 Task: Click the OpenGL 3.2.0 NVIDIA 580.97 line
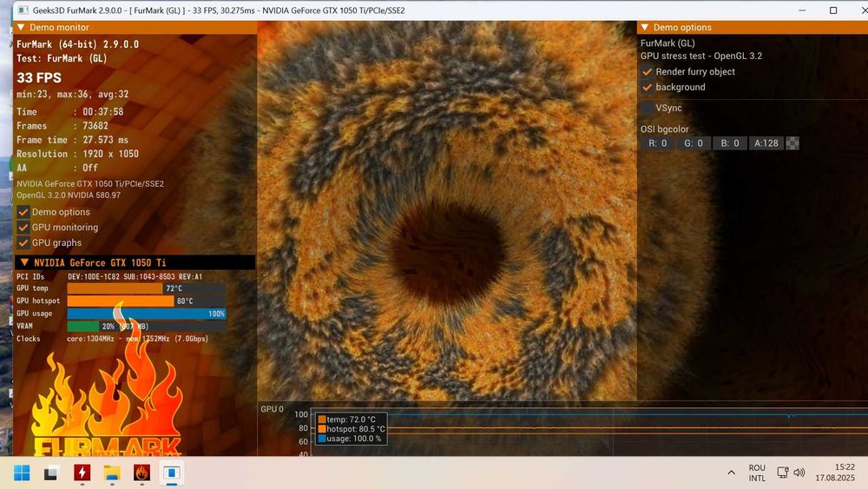[69, 195]
